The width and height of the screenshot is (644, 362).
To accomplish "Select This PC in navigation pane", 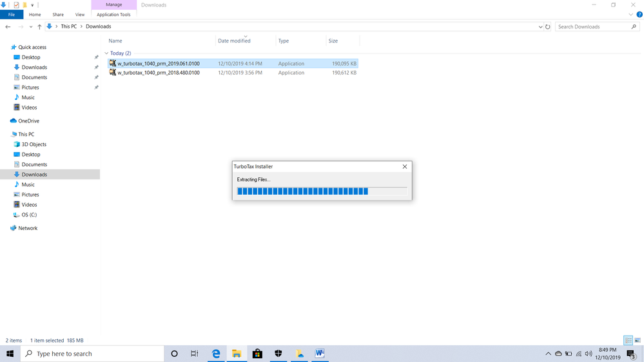I will click(26, 134).
